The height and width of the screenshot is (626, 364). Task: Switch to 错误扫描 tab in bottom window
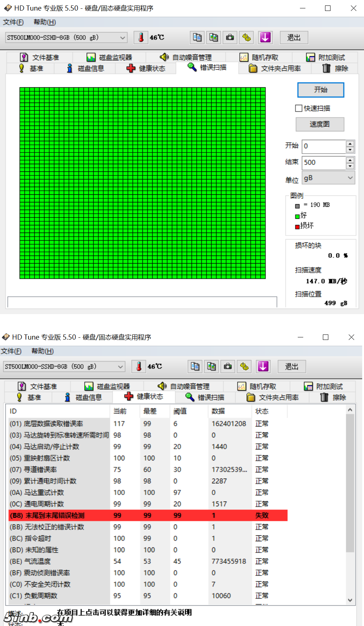(205, 397)
